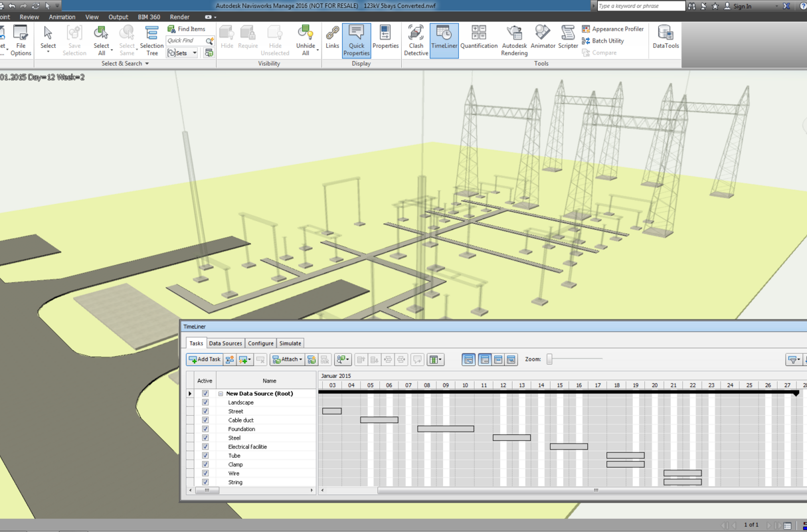Open the Clash Detective tool
Viewport: 807px width, 532px height.
416,39
